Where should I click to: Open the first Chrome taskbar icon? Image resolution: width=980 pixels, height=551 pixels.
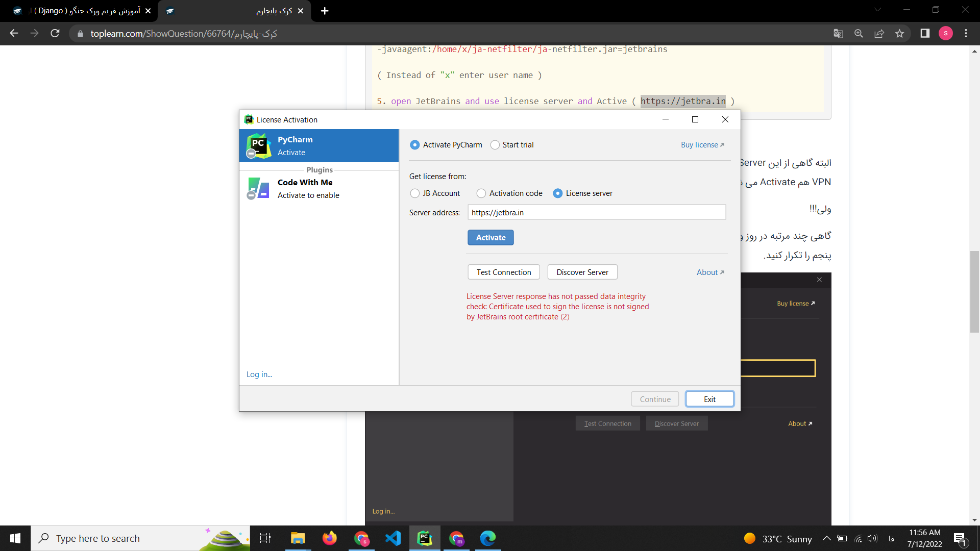[361, 538]
